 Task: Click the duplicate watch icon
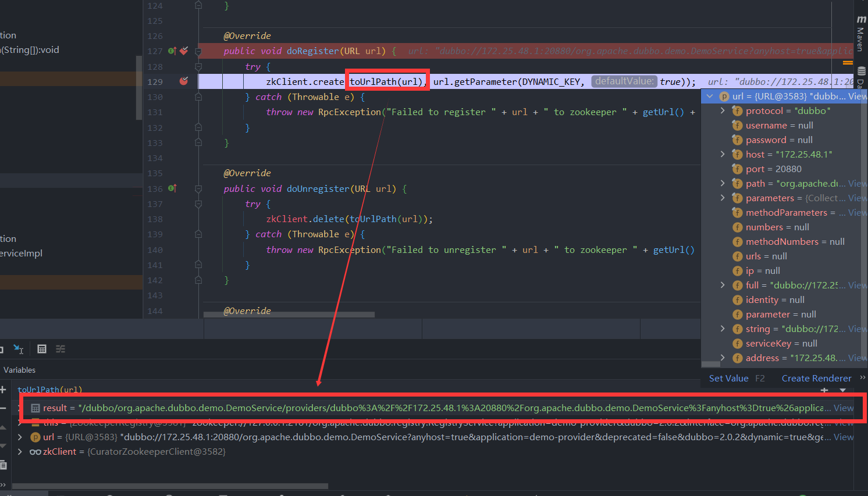3,465
